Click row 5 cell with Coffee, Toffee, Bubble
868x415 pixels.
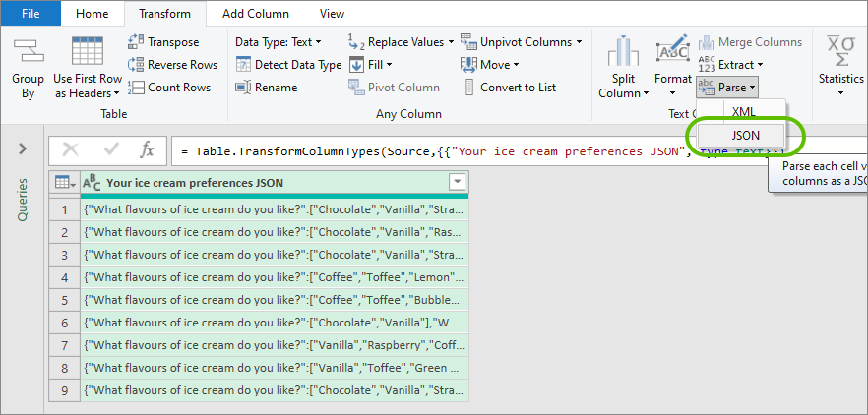(275, 300)
